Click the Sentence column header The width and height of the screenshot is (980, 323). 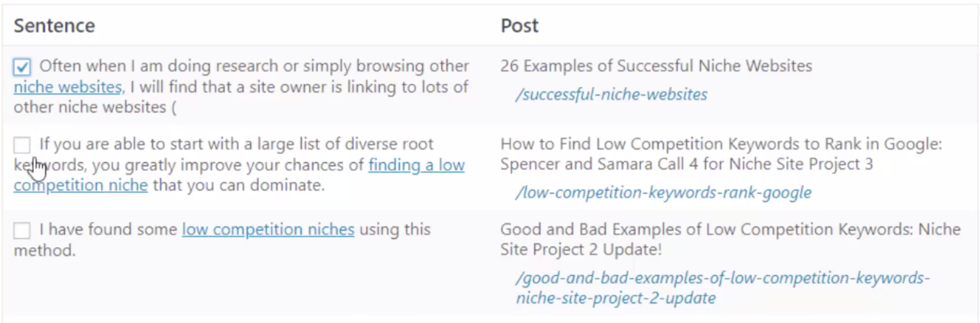point(54,26)
